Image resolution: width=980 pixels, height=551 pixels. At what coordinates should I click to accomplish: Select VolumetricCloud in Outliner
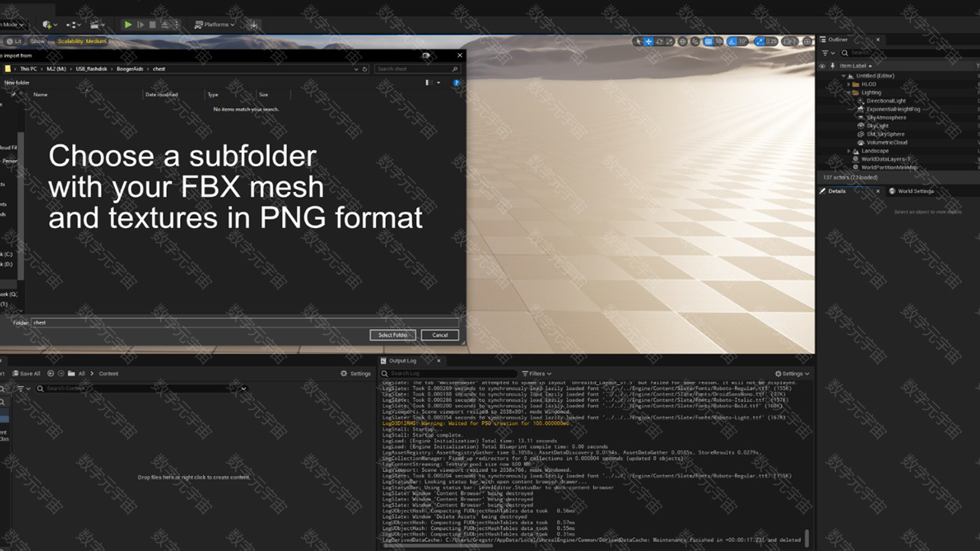(x=887, y=142)
